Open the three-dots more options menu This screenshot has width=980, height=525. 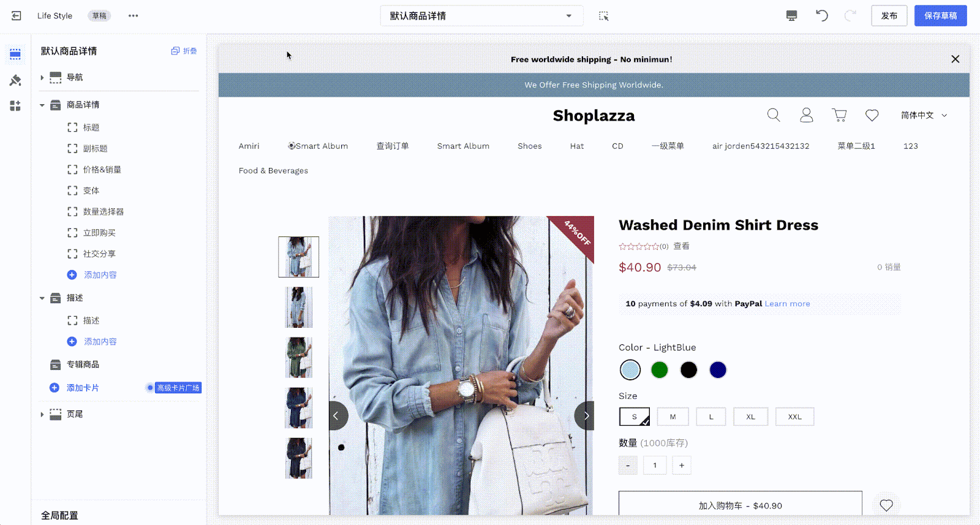pyautogui.click(x=133, y=16)
